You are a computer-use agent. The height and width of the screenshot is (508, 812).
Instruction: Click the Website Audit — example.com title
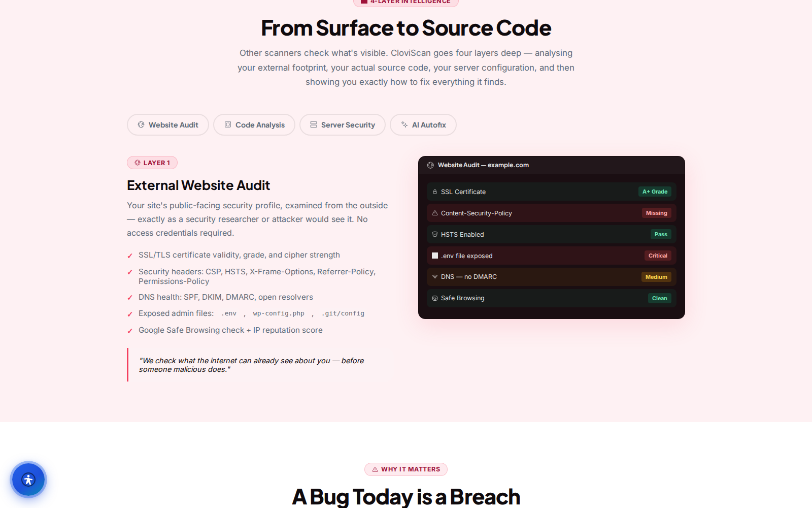(483, 165)
